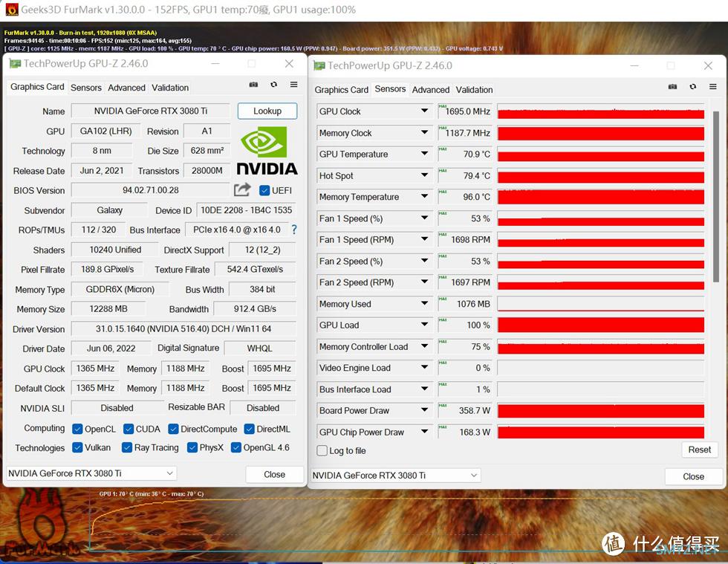Toggle the Vulkan checkbox
The width and height of the screenshot is (728, 564).
click(x=77, y=447)
